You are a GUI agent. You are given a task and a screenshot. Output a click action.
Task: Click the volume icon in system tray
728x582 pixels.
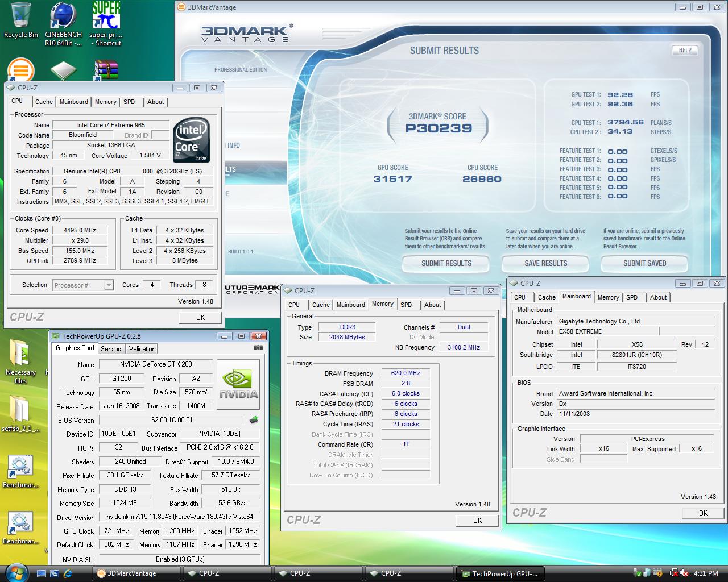point(685,573)
